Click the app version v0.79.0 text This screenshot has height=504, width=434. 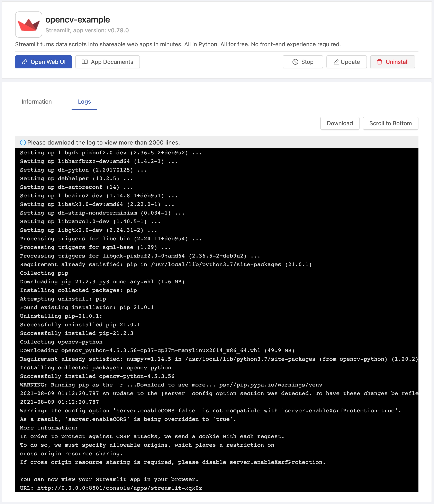pos(87,31)
